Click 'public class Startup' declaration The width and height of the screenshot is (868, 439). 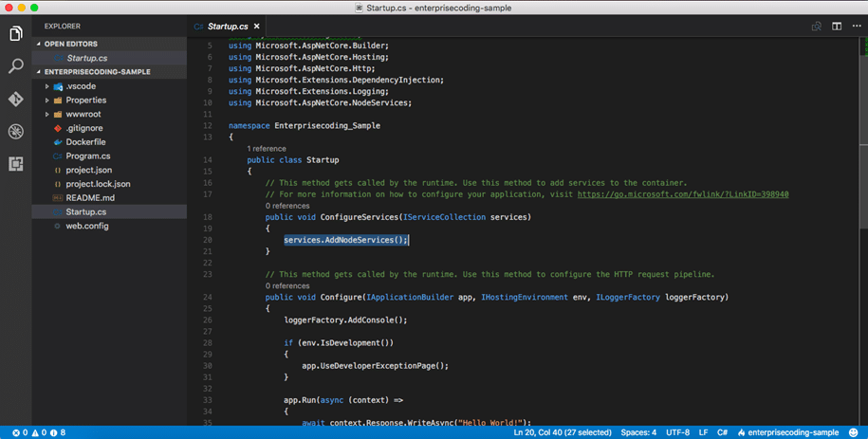(293, 160)
